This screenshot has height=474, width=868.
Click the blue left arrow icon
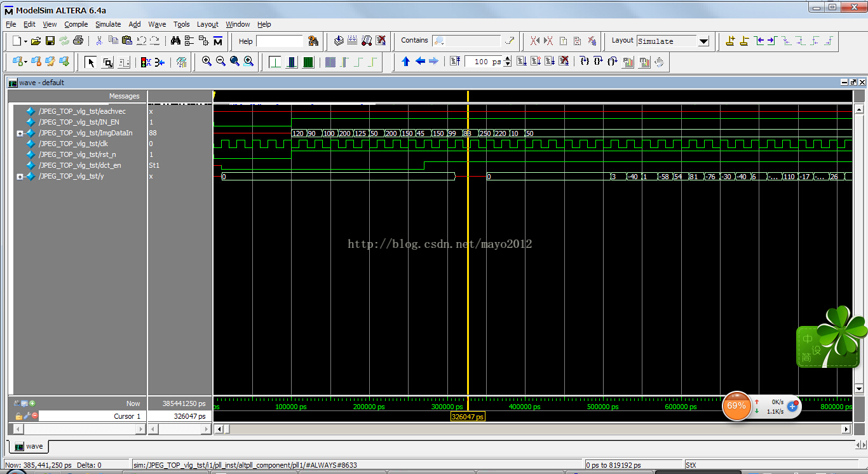tap(420, 62)
